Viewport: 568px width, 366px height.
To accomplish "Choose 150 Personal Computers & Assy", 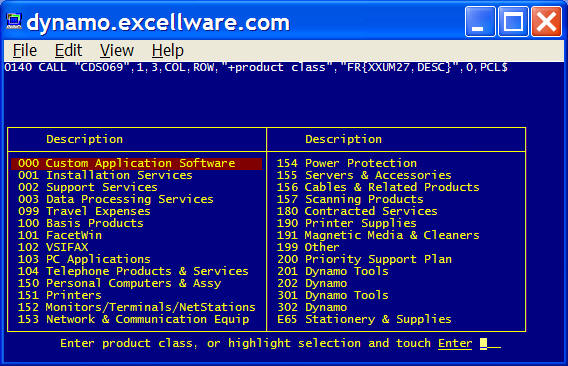I will [x=119, y=283].
